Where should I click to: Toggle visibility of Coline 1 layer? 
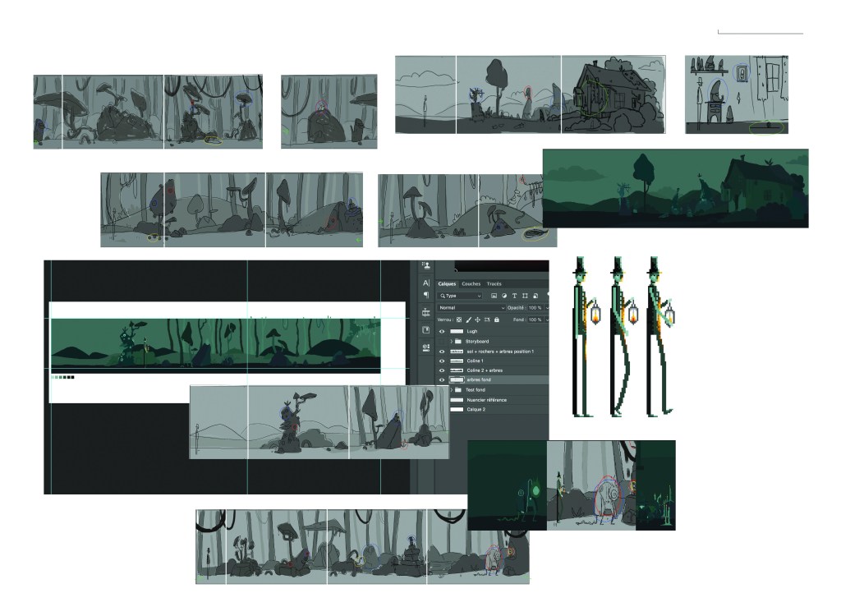442,361
